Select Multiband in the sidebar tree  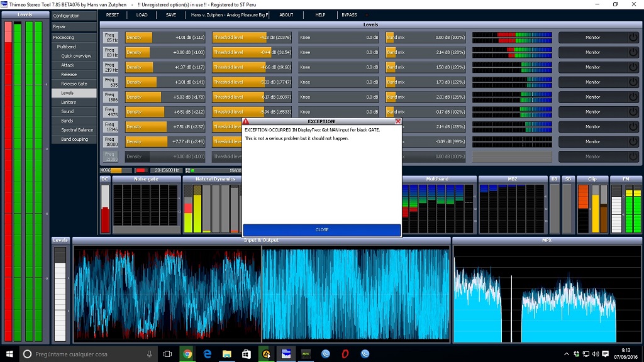pos(74,47)
